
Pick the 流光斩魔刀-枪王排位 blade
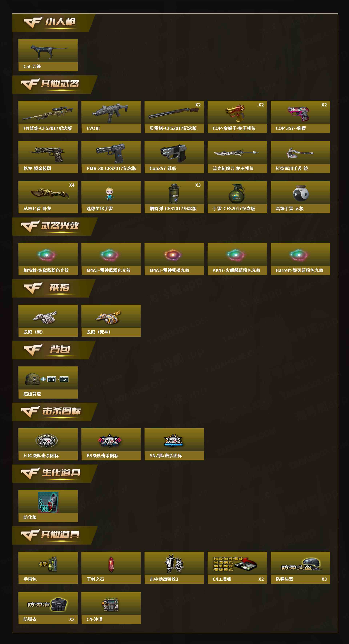pos(237,157)
